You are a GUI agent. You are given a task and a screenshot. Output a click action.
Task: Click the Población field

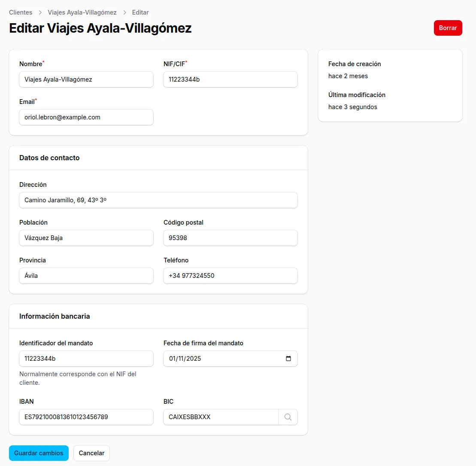(x=86, y=238)
